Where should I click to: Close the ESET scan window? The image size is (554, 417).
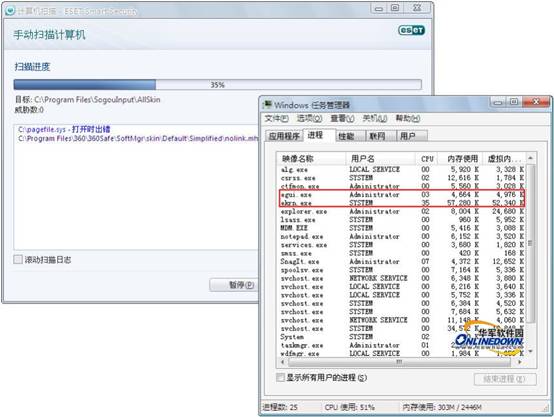[417, 8]
